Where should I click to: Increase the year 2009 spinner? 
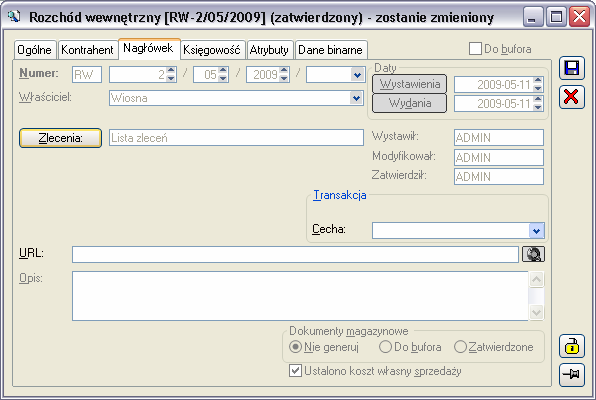pos(284,70)
